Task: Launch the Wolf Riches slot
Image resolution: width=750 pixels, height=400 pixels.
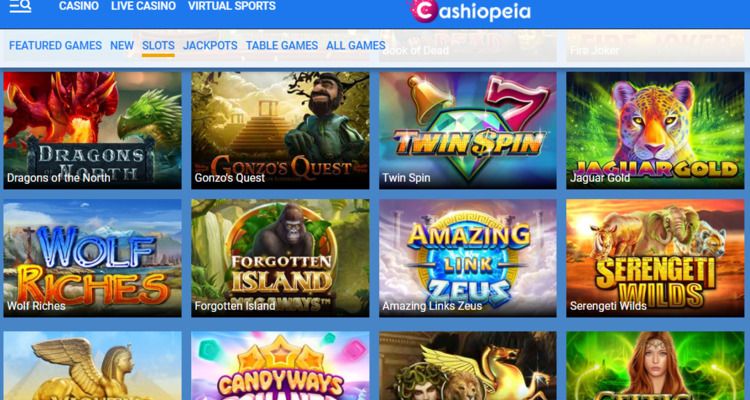Action: pyautogui.click(x=92, y=258)
